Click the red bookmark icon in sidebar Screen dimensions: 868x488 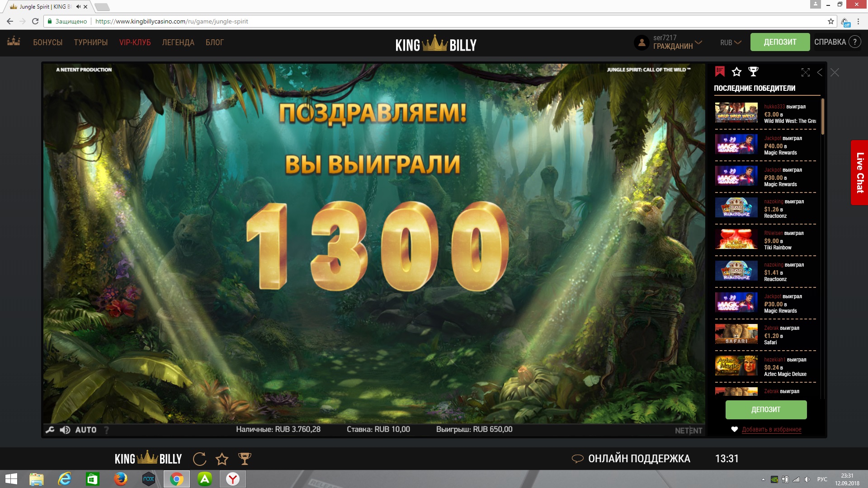click(x=720, y=72)
